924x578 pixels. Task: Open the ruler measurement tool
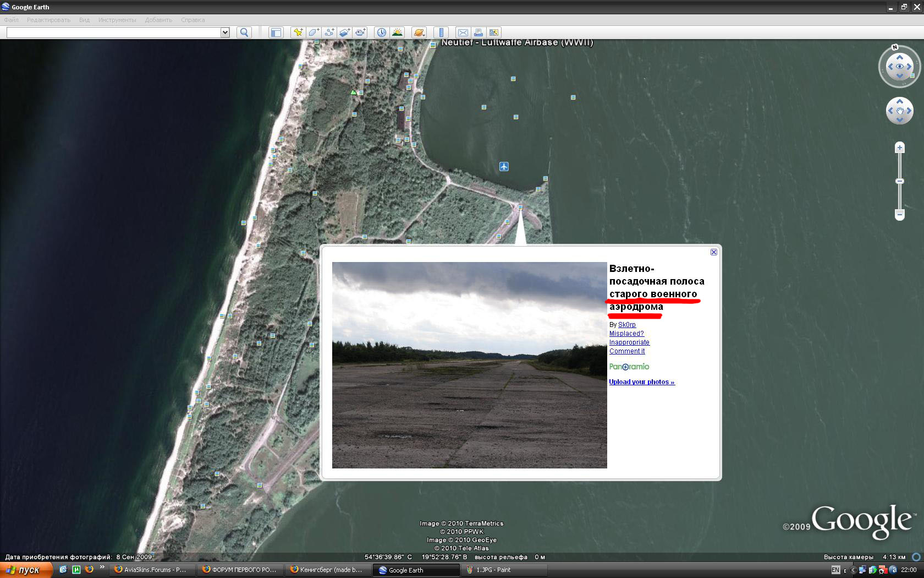pos(441,32)
